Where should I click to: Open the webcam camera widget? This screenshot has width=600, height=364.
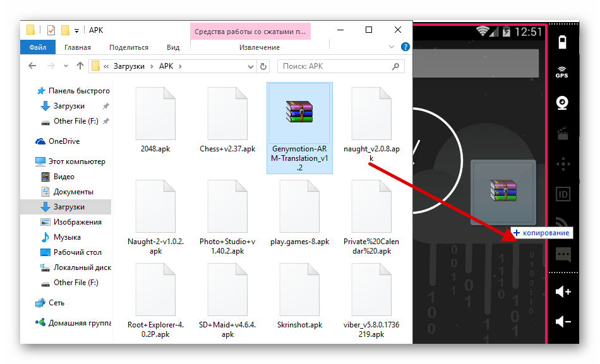tap(561, 103)
